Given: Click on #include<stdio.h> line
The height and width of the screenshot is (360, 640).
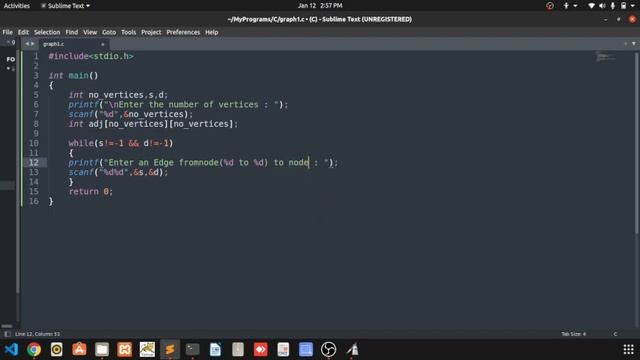Looking at the screenshot, I should [91, 56].
